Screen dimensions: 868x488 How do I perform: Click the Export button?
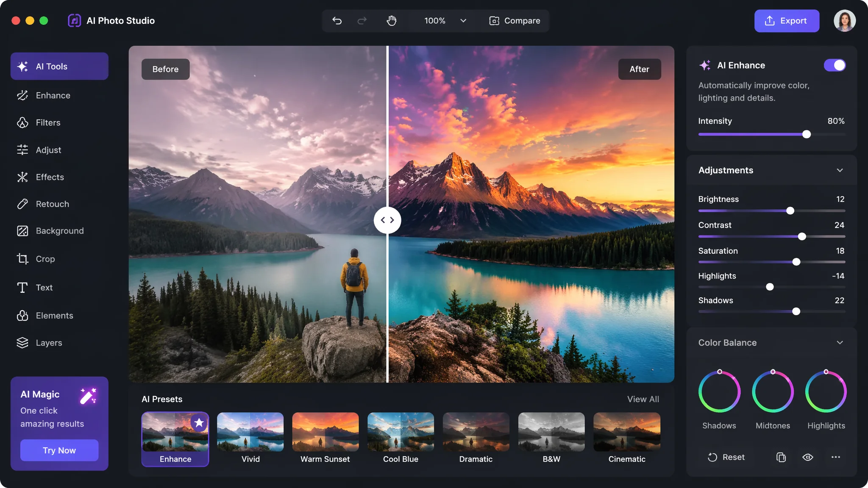pos(787,21)
